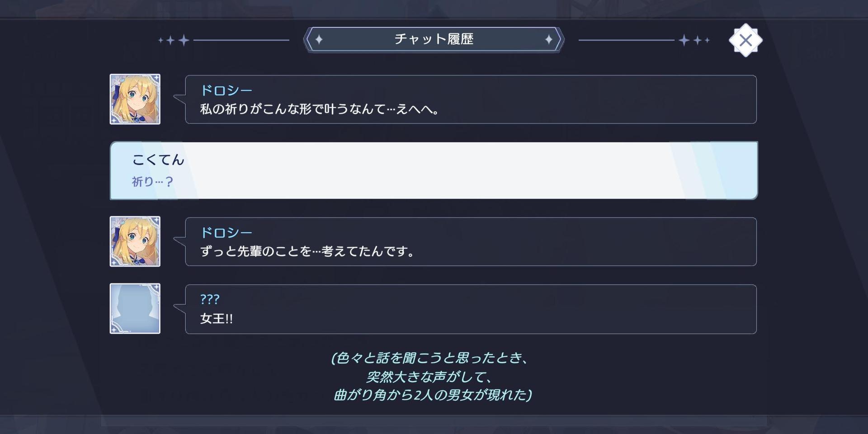Image resolution: width=868 pixels, height=434 pixels.
Task: Close the チャット履歴 window with the X
Action: coord(745,40)
